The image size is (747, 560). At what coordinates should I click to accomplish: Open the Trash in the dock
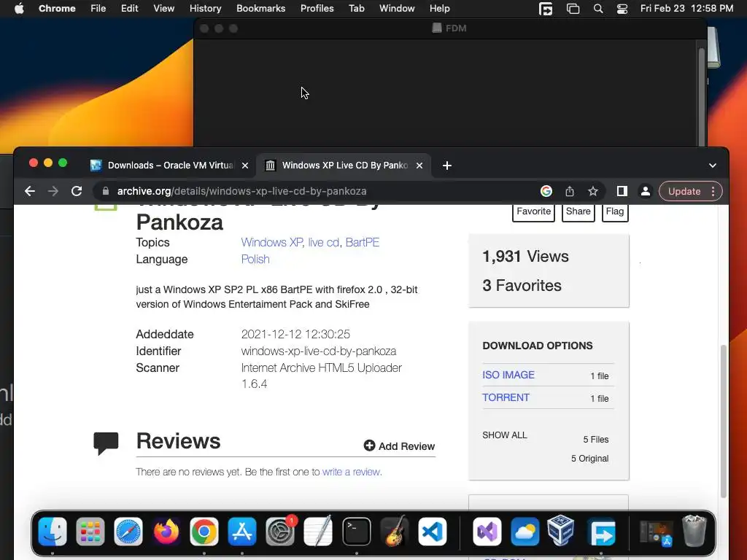tap(694, 532)
